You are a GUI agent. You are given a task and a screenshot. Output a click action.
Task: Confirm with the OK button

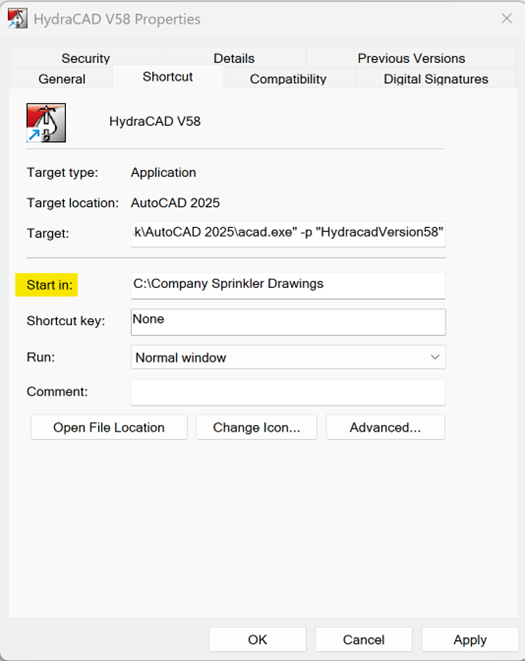coord(257,640)
